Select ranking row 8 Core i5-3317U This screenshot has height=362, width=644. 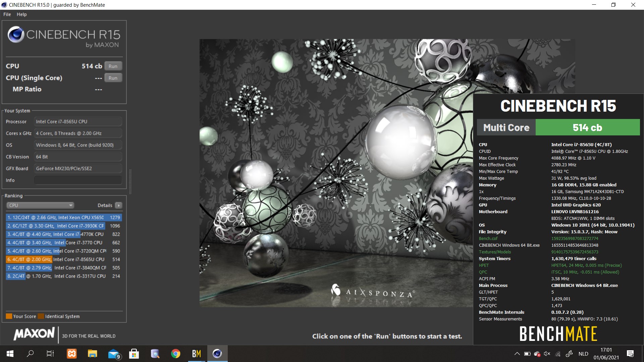[x=64, y=276]
